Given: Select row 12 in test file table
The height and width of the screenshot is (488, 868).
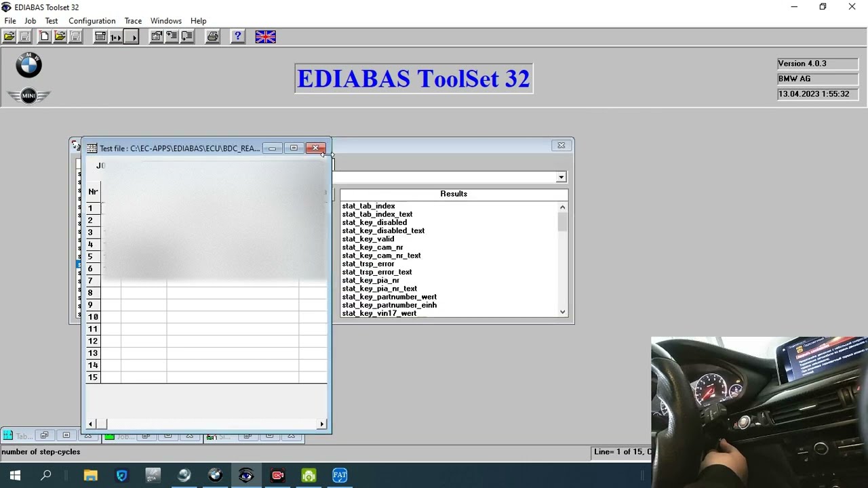Looking at the screenshot, I should pyautogui.click(x=206, y=341).
